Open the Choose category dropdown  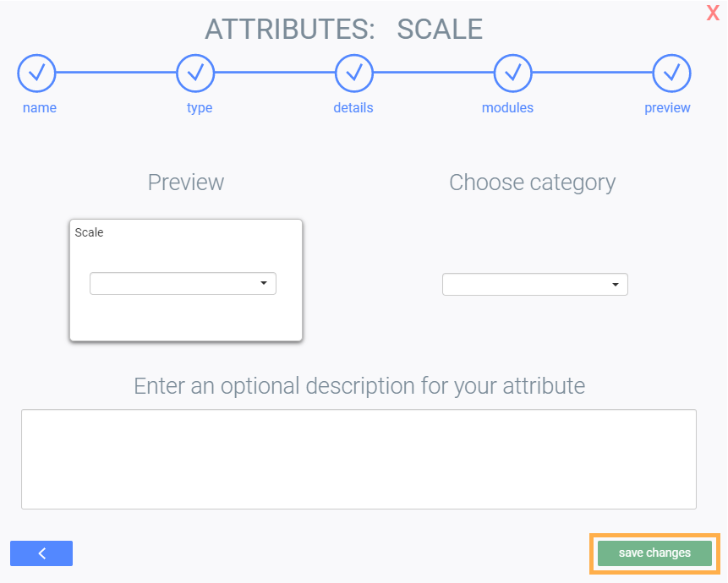[x=534, y=285]
